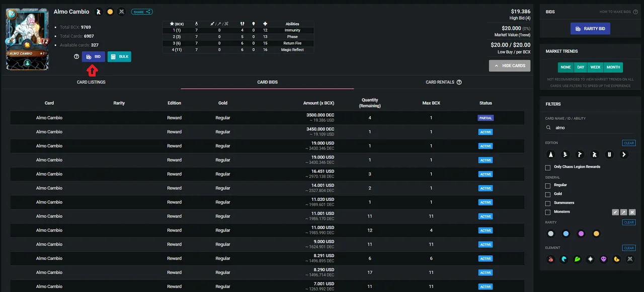Filter by Neutral element gray swords icon

(x=629, y=259)
